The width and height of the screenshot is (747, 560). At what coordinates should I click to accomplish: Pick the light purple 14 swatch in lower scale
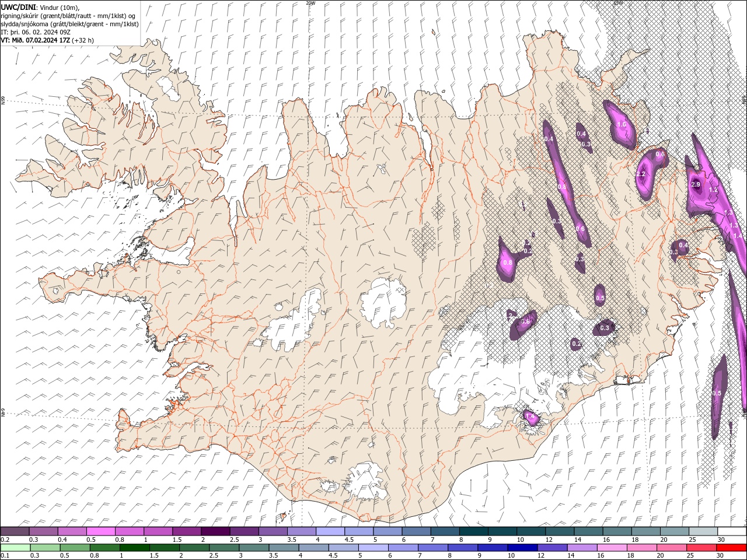[x=582, y=547]
